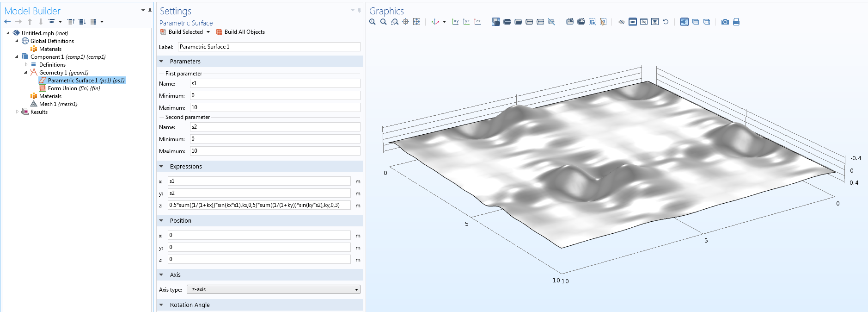Take a snapshot with the camera icon
This screenshot has height=312, width=868.
pos(725,22)
